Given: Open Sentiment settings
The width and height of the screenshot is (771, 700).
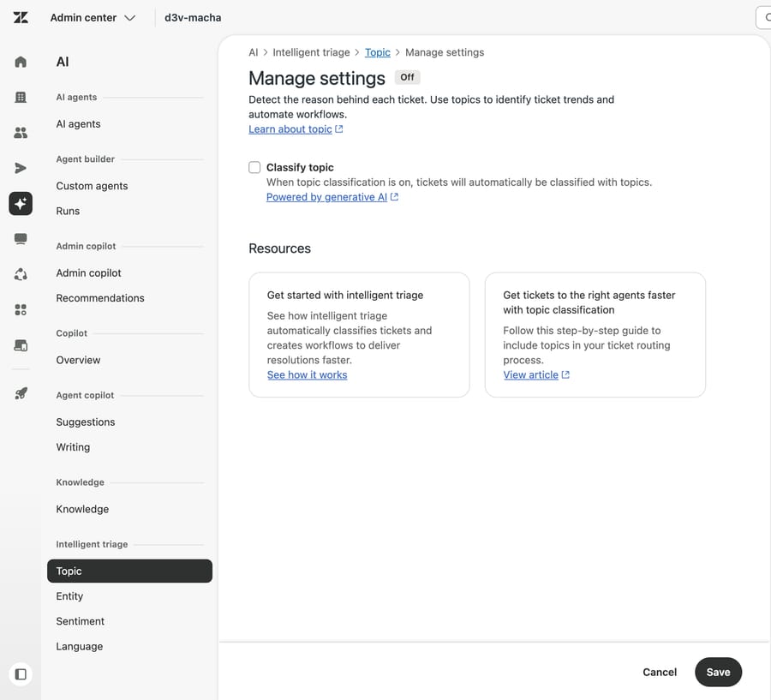Looking at the screenshot, I should pyautogui.click(x=81, y=621).
